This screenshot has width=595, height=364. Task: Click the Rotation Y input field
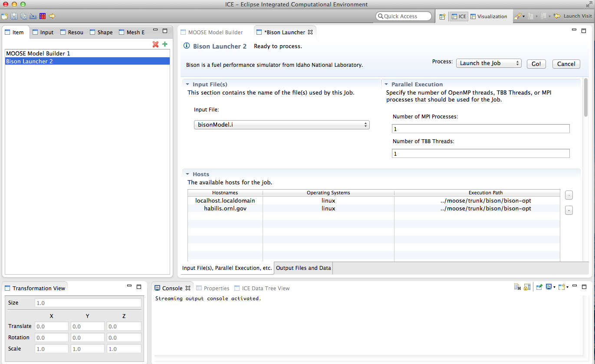click(88, 338)
